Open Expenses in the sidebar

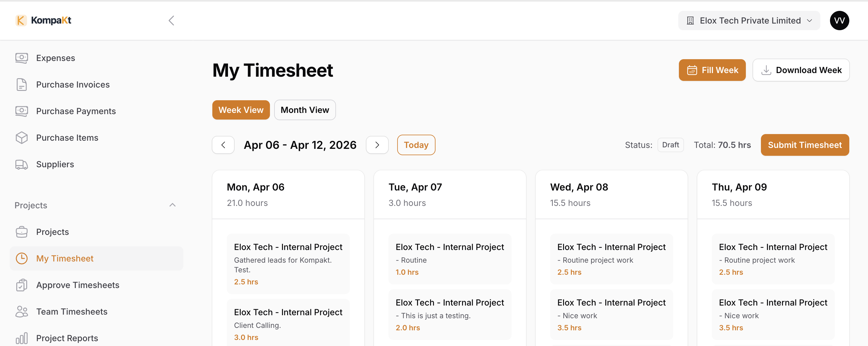[x=96, y=58]
